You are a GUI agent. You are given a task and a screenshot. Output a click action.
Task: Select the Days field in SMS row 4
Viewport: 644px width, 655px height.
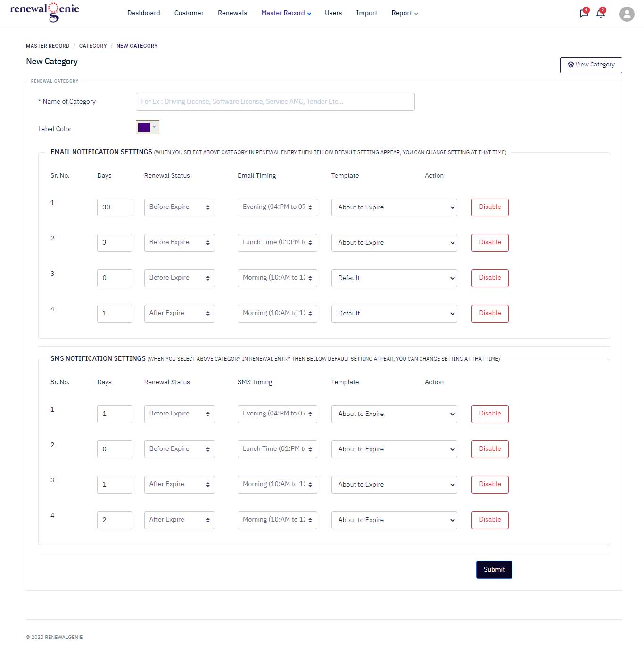coord(115,520)
